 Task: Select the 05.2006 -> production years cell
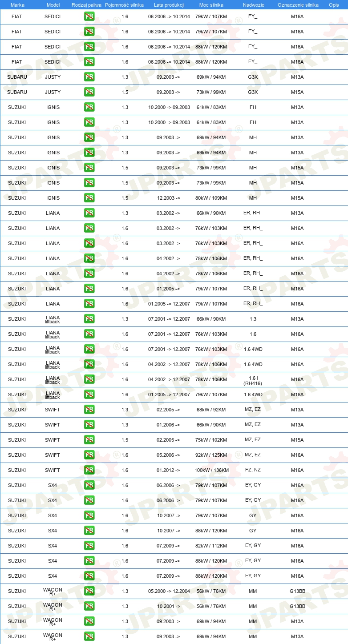168,455
